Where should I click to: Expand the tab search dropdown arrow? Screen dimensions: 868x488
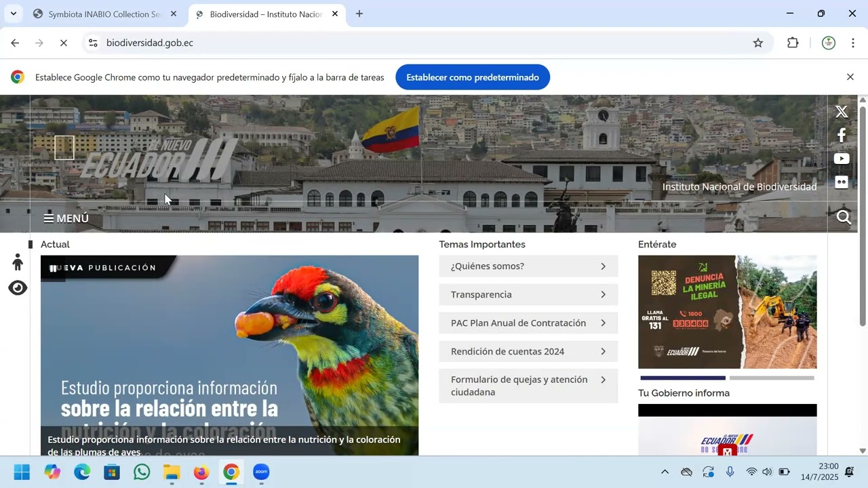(13, 14)
